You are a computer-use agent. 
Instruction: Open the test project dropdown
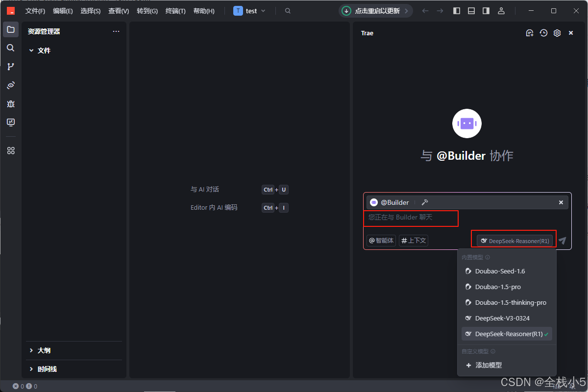coord(250,11)
